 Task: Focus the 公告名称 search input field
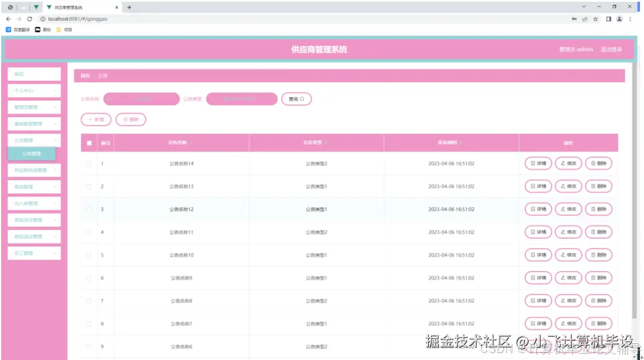(x=141, y=99)
